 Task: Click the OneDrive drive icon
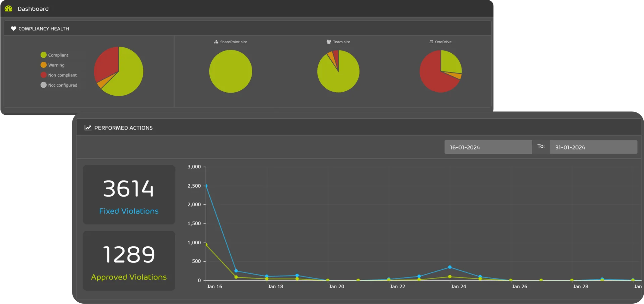coord(431,42)
